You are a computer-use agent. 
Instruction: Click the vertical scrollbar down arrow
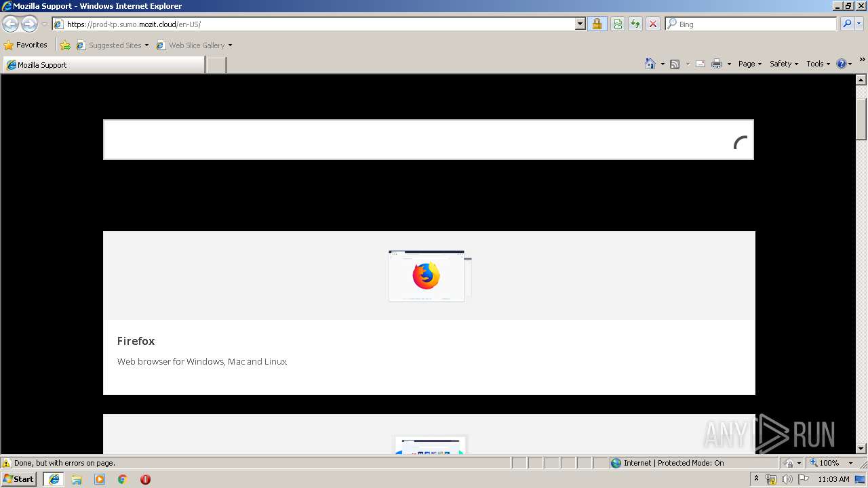point(861,449)
